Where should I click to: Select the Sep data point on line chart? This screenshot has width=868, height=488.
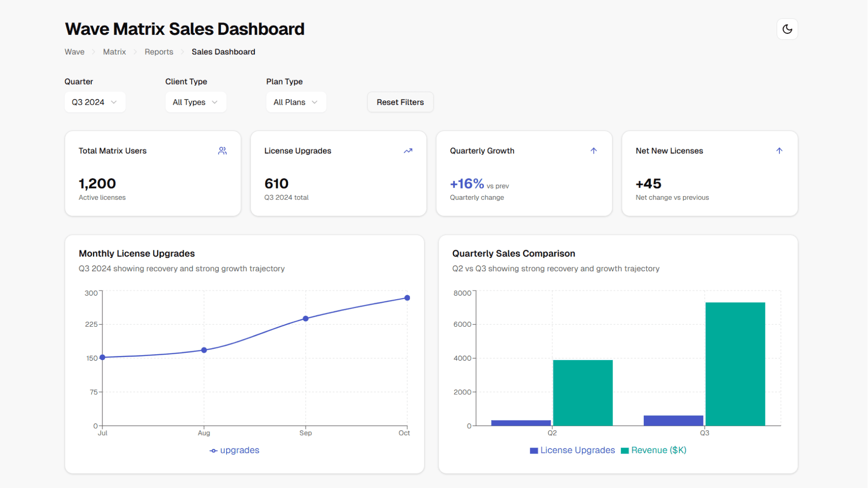(306, 319)
